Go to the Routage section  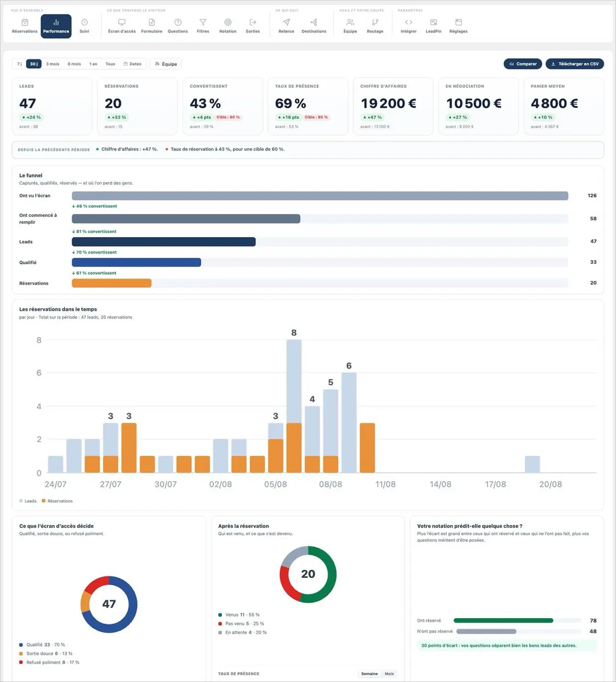click(375, 26)
